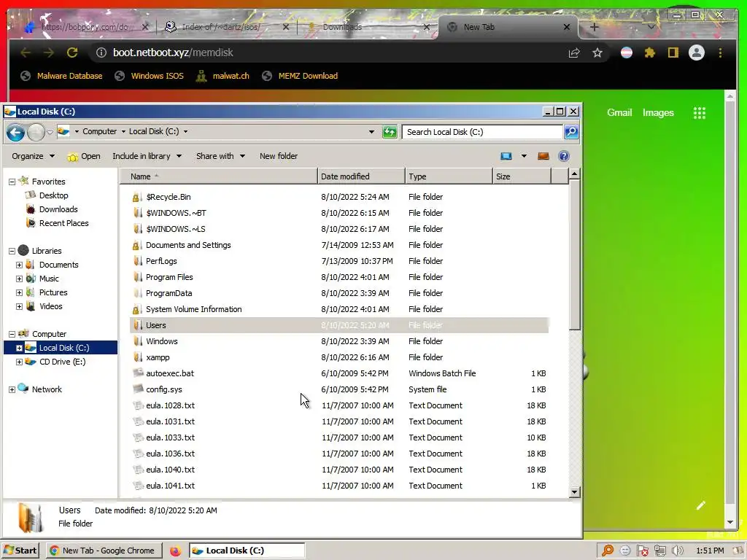Open the MEMZ Download bookmark
747x560 pixels.
click(300, 76)
